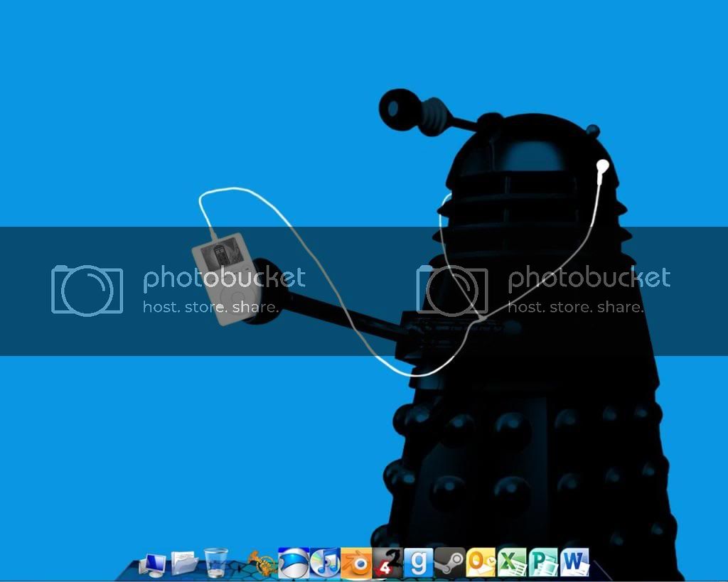Open Microsoft Publisher
The height and width of the screenshot is (582, 728).
click(x=543, y=562)
